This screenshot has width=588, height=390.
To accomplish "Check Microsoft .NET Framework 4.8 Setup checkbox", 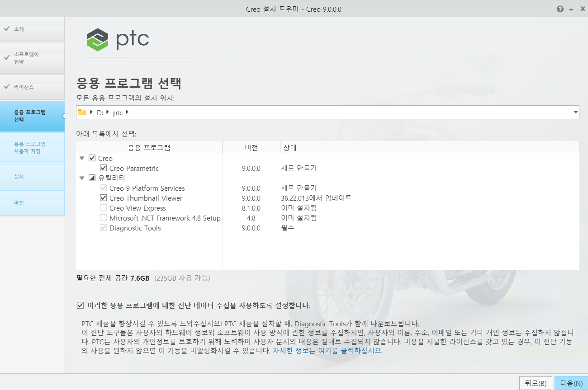I will click(x=103, y=218).
